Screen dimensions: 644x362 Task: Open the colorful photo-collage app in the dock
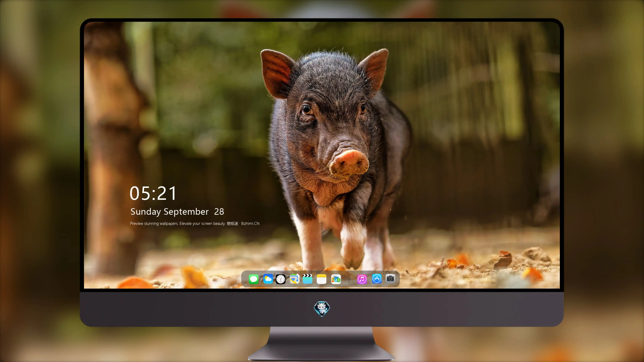coord(336,279)
